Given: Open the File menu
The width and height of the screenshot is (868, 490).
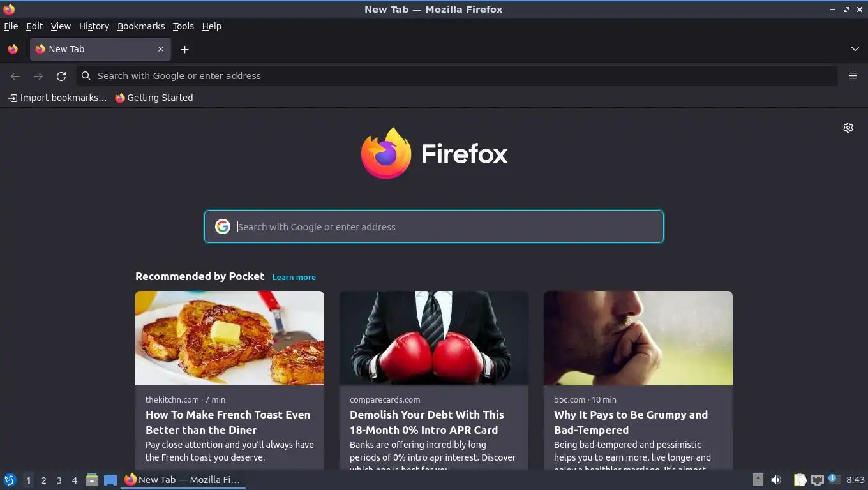Looking at the screenshot, I should tap(11, 26).
